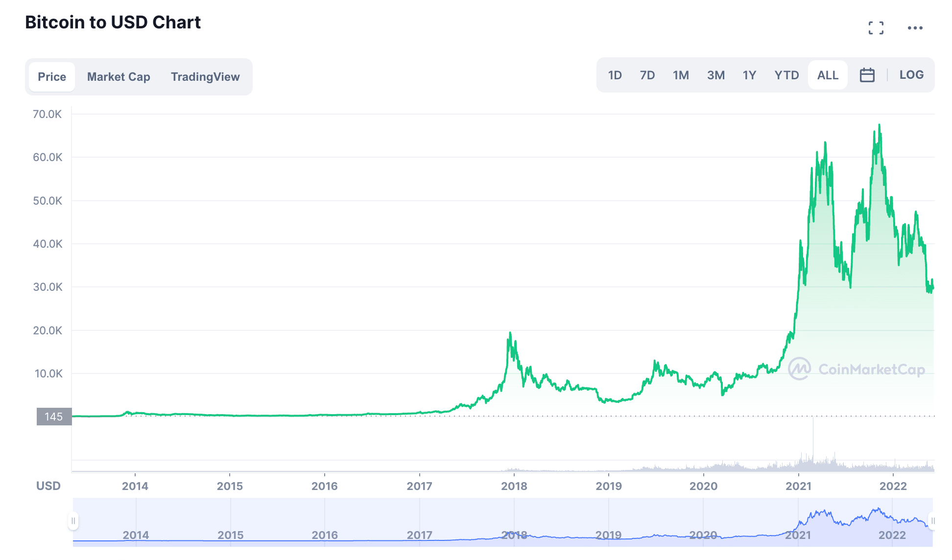Toggle the LOG scale option
This screenshot has height=560, width=952.
(911, 75)
